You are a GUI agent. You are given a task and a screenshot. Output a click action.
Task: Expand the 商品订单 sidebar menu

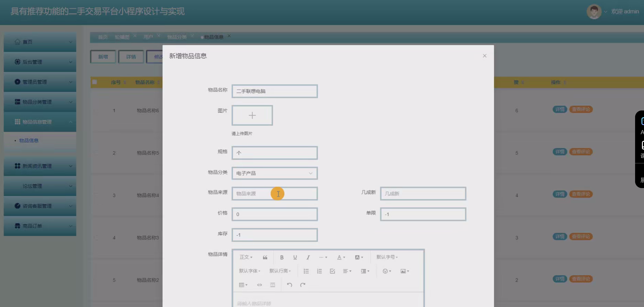(x=40, y=226)
